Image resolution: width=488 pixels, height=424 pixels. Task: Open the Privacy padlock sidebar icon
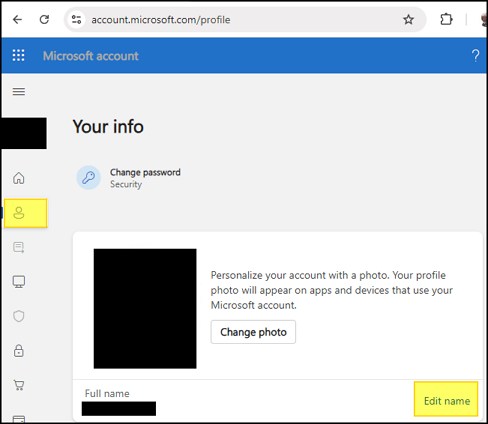19,351
